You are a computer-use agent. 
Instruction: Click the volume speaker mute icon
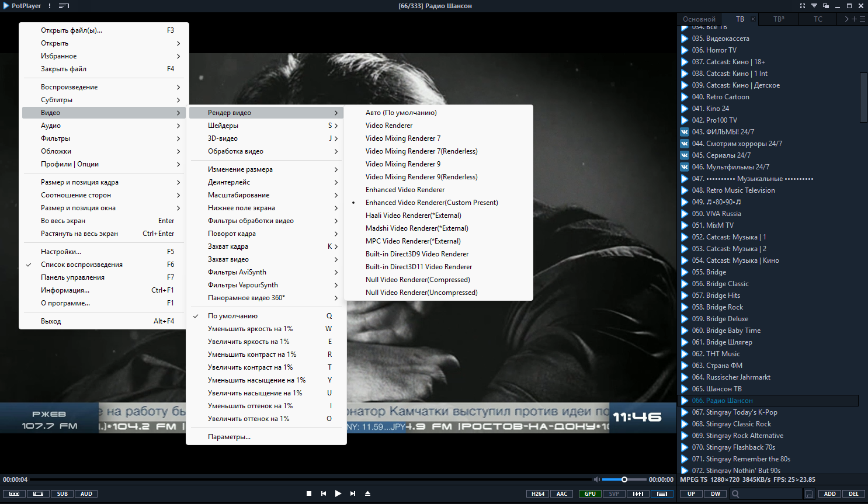click(596, 479)
